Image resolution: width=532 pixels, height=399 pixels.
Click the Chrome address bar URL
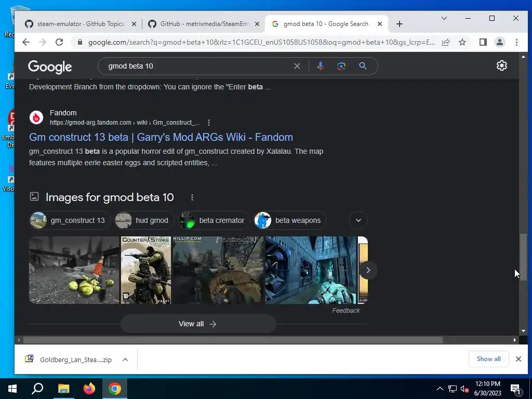pyautogui.click(x=261, y=42)
